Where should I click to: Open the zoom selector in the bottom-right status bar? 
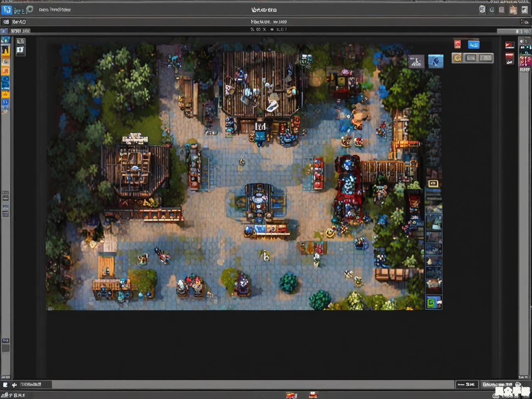click(466, 384)
